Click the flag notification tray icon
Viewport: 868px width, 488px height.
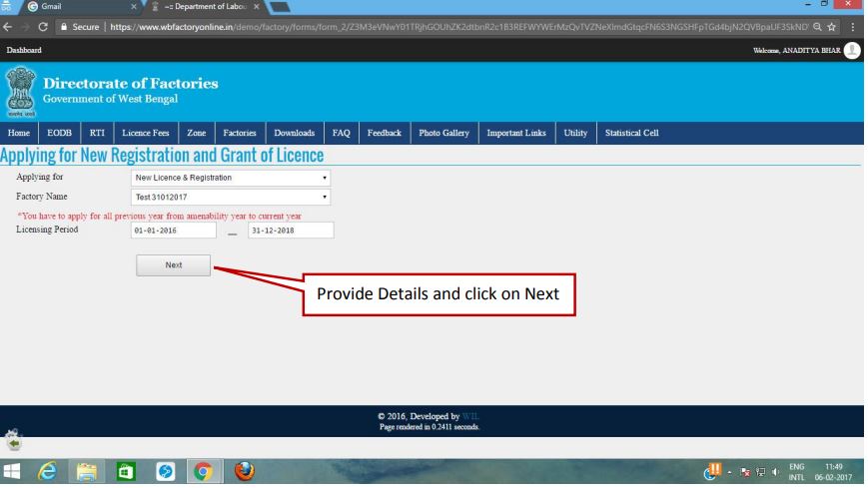coord(745,472)
